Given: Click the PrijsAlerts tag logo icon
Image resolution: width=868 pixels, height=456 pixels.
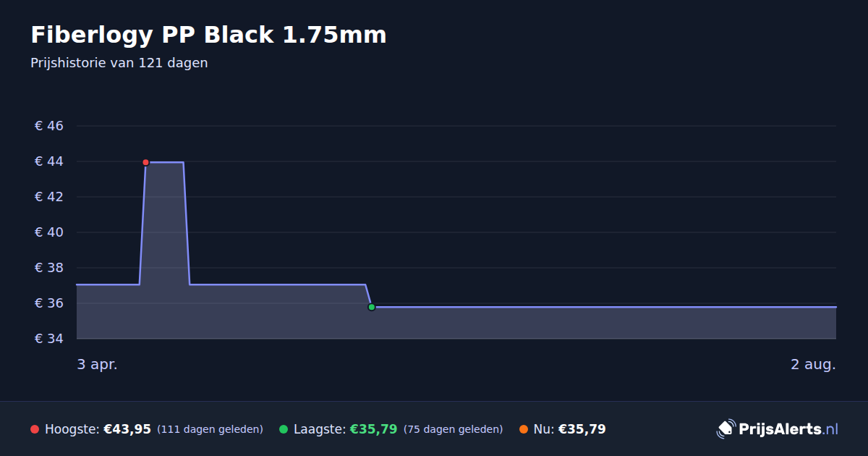Looking at the screenshot, I should point(726,429).
